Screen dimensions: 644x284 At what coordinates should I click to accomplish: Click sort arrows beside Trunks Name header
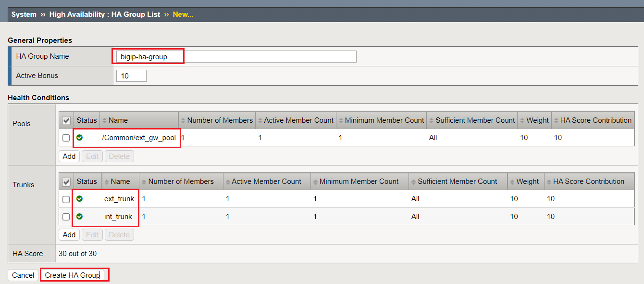107,181
